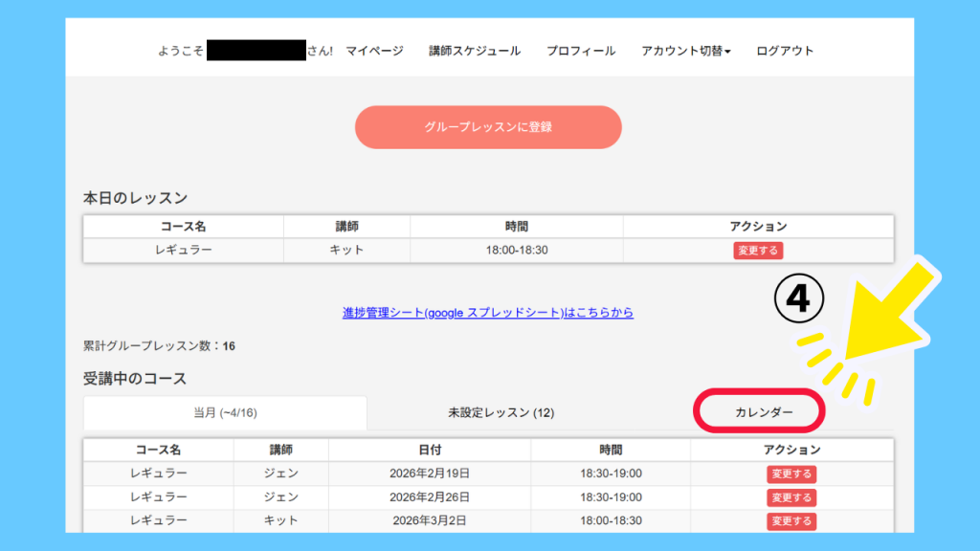Viewport: 980px width, 551px height.
Task: Click the yellow arrow pointing at カレンダー
Action: [885, 314]
